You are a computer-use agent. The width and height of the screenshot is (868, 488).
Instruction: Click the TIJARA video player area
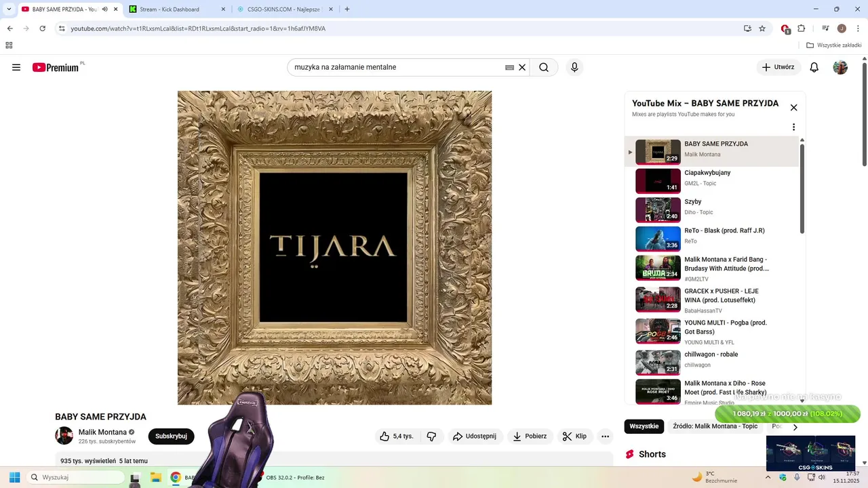334,248
